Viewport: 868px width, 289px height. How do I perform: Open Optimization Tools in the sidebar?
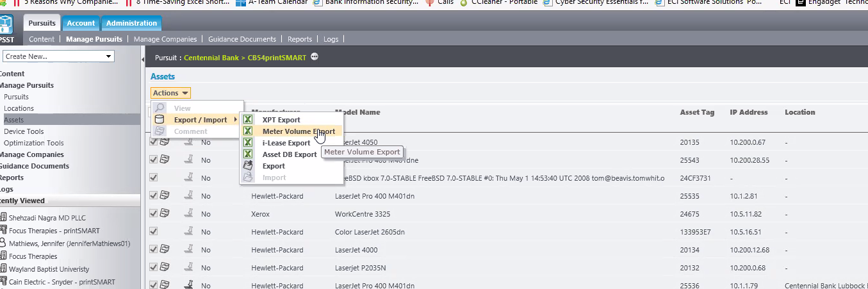point(34,143)
